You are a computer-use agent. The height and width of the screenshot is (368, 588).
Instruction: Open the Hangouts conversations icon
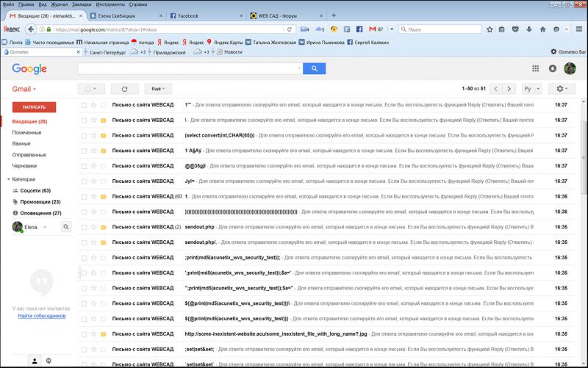click(x=49, y=361)
